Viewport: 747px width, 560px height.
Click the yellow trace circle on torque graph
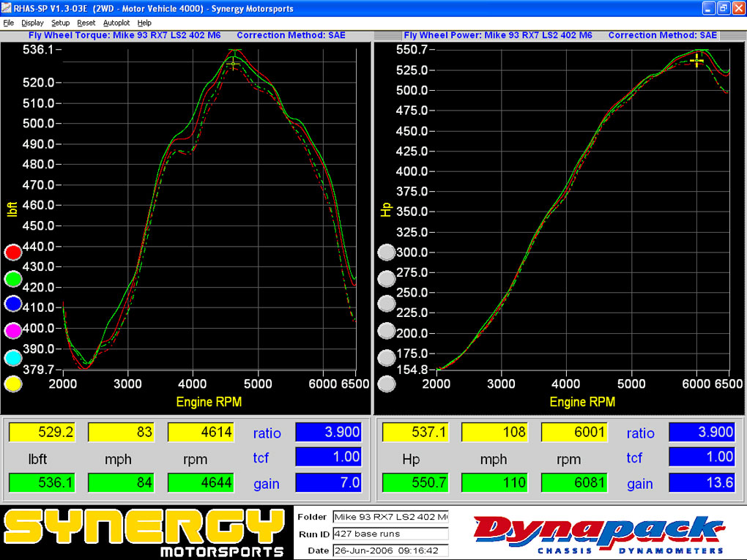pos(12,384)
